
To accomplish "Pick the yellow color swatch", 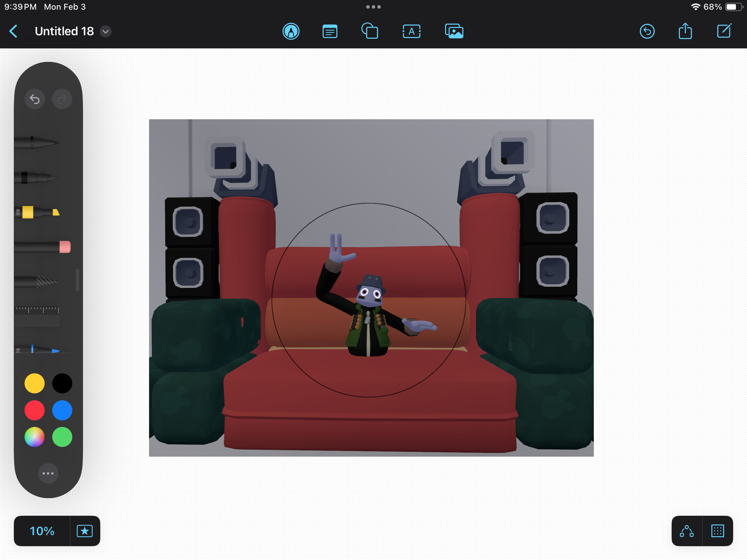I will pyautogui.click(x=35, y=383).
